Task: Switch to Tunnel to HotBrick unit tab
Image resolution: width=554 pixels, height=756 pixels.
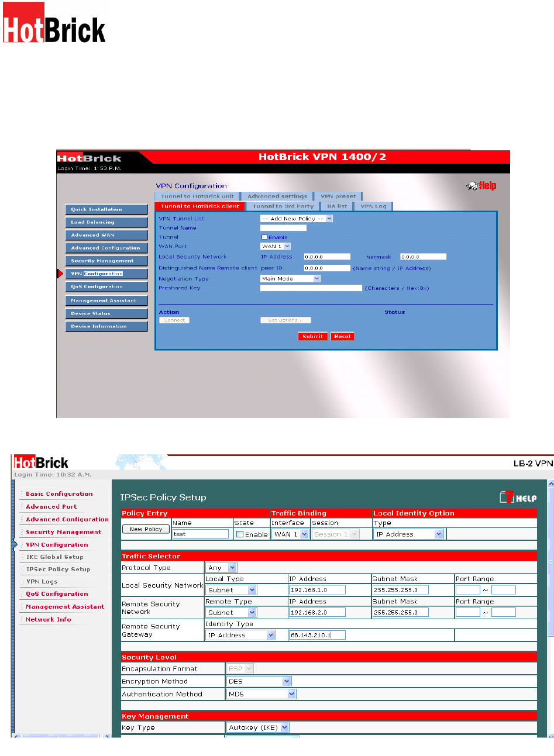Action: point(198,196)
